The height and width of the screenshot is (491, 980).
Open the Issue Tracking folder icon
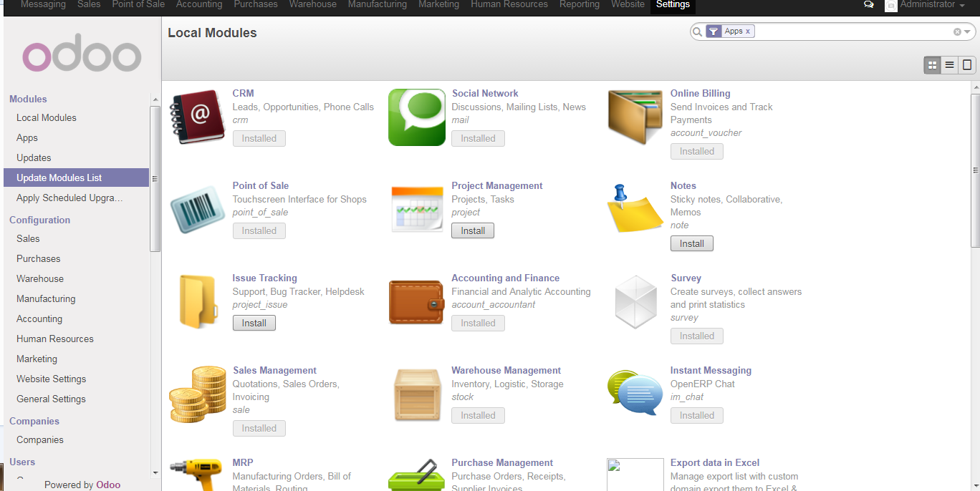tap(198, 301)
